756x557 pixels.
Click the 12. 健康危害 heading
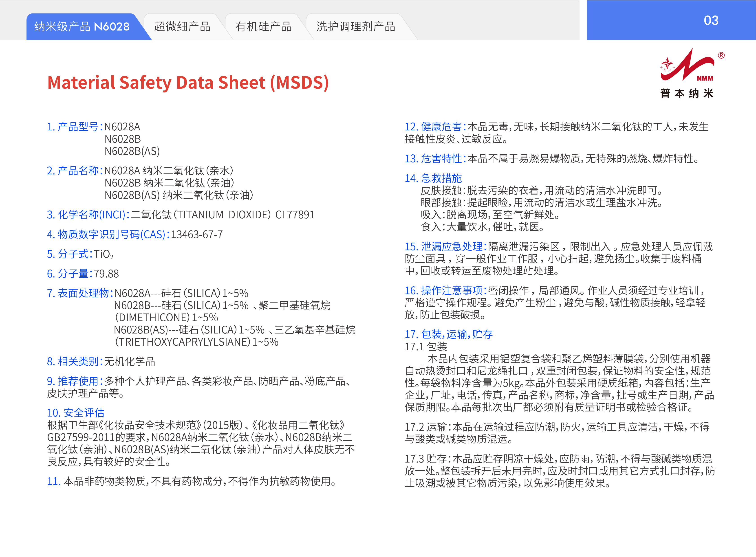pyautogui.click(x=435, y=127)
